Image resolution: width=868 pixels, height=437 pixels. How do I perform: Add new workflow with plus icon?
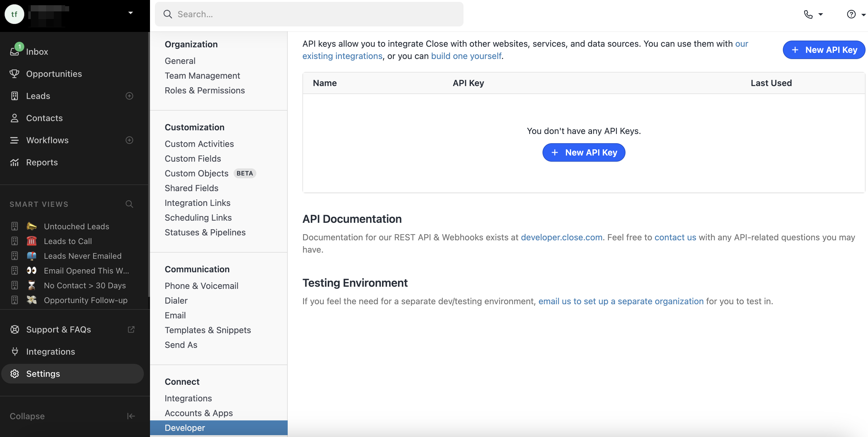tap(129, 140)
